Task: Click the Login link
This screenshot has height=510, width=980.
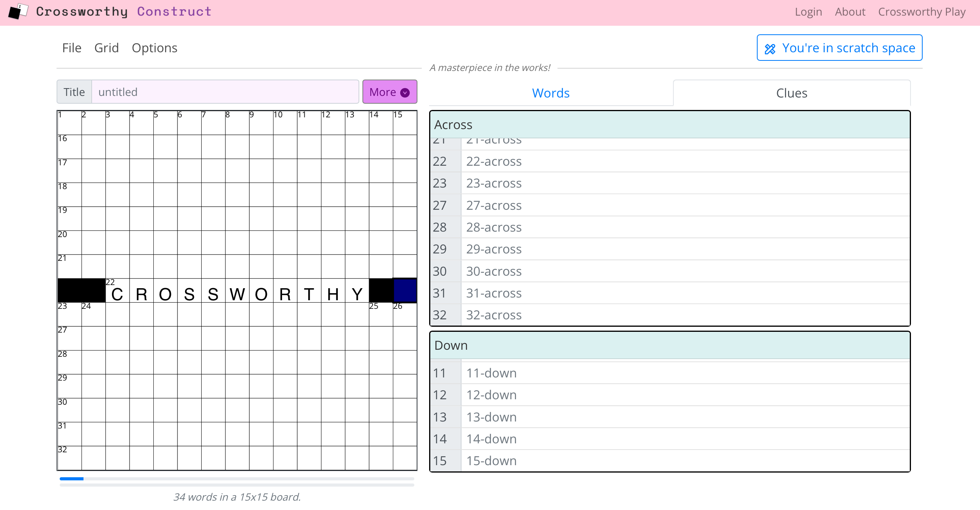Action: [x=808, y=12]
